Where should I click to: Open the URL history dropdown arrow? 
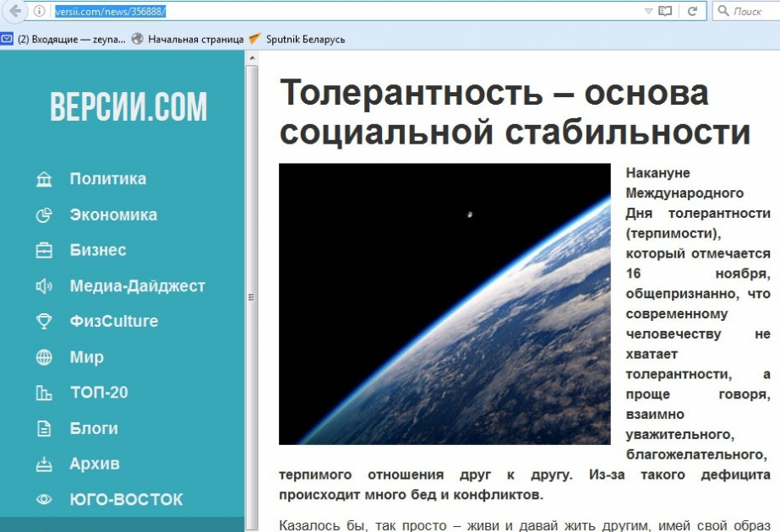point(648,11)
